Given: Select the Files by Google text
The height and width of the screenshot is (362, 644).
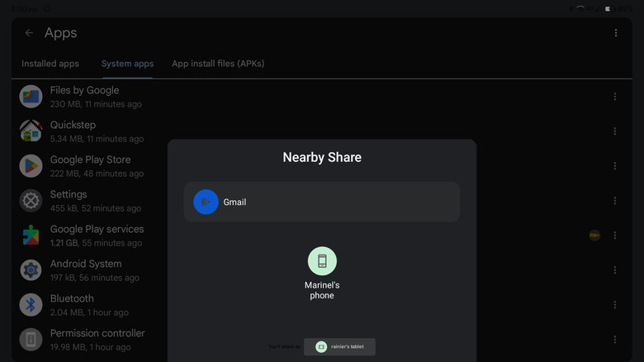Looking at the screenshot, I should coord(84,90).
